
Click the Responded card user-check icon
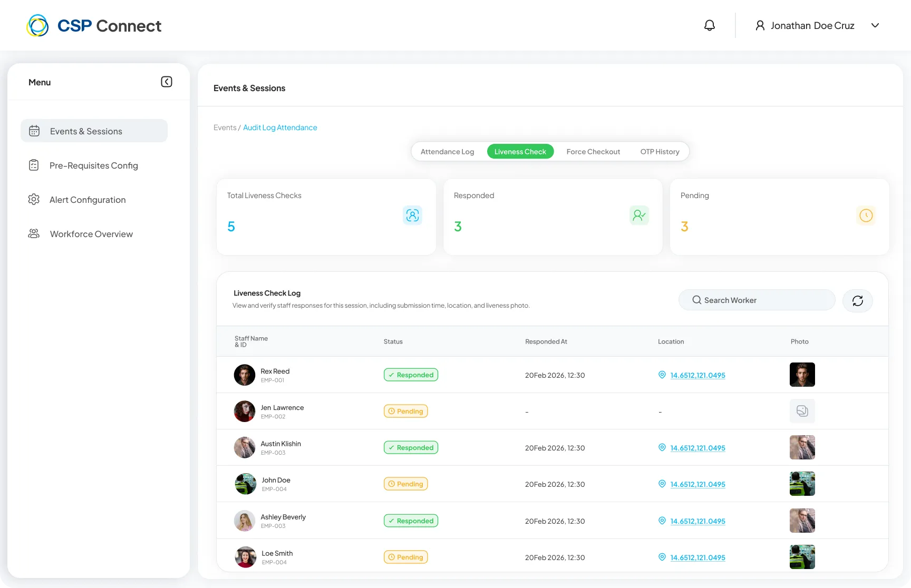pos(639,215)
